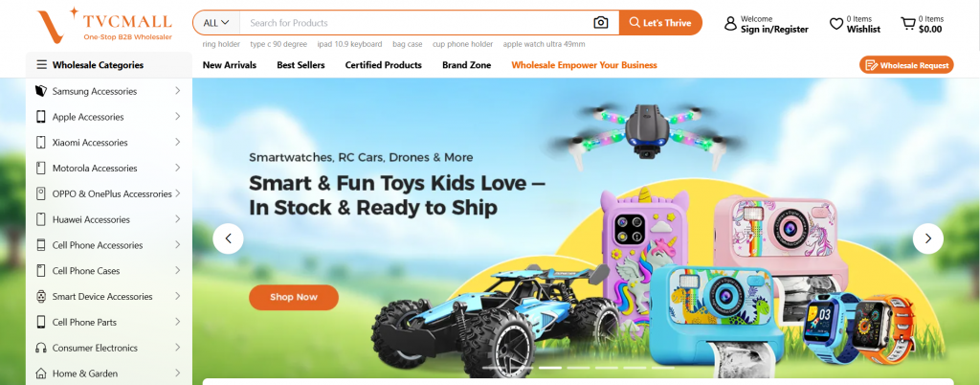Screen dimensions: 980x385
Task: Go to Best Sellers tab
Action: click(x=301, y=65)
